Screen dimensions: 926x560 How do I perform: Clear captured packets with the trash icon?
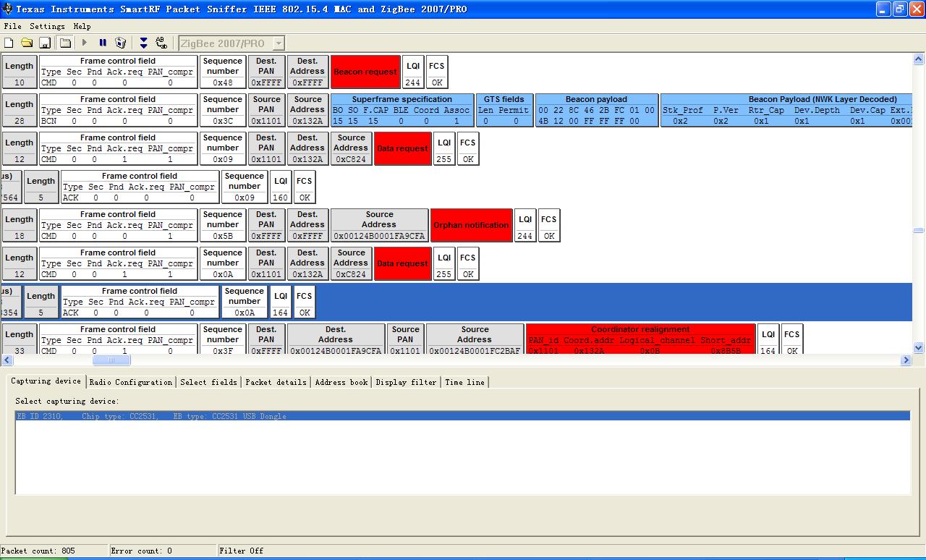point(121,43)
